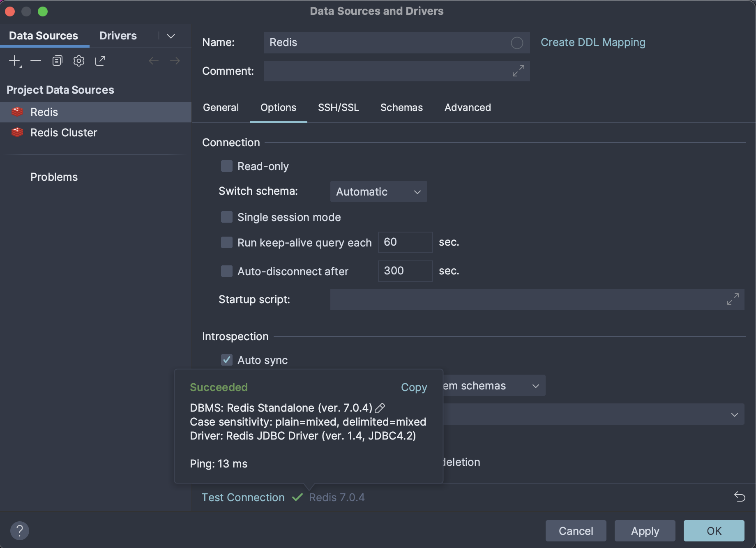Viewport: 756px width, 548px height.
Task: Select the Redis Cluster data source
Action: 63,132
